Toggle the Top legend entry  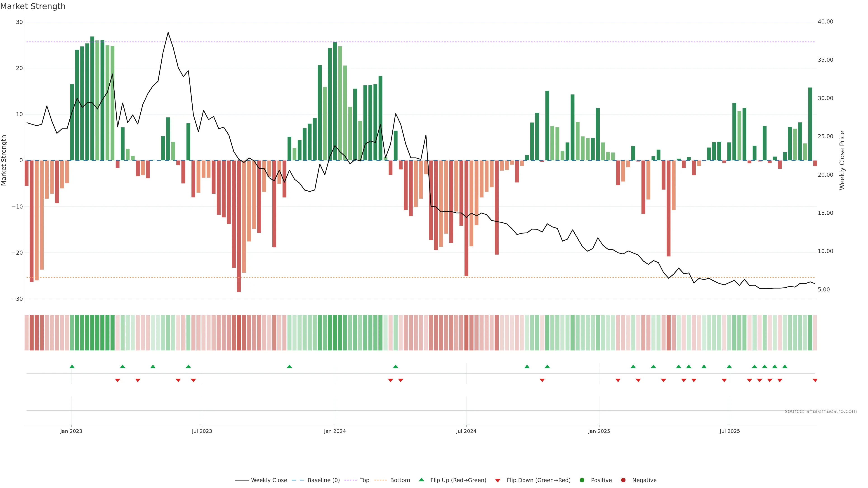point(365,480)
